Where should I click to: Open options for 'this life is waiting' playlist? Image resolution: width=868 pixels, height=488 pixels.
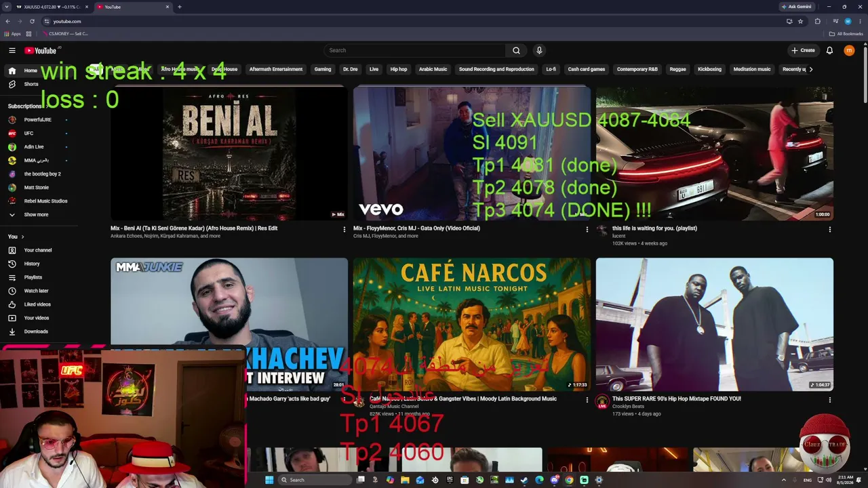pyautogui.click(x=829, y=230)
